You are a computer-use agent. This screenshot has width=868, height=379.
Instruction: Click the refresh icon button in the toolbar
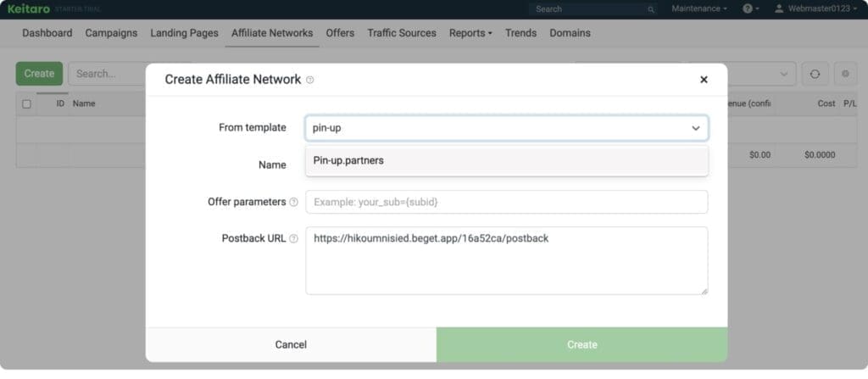coord(815,74)
